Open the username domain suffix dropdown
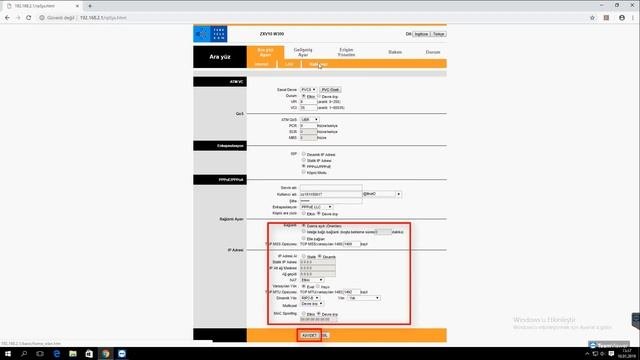The image size is (640, 360). point(382,194)
